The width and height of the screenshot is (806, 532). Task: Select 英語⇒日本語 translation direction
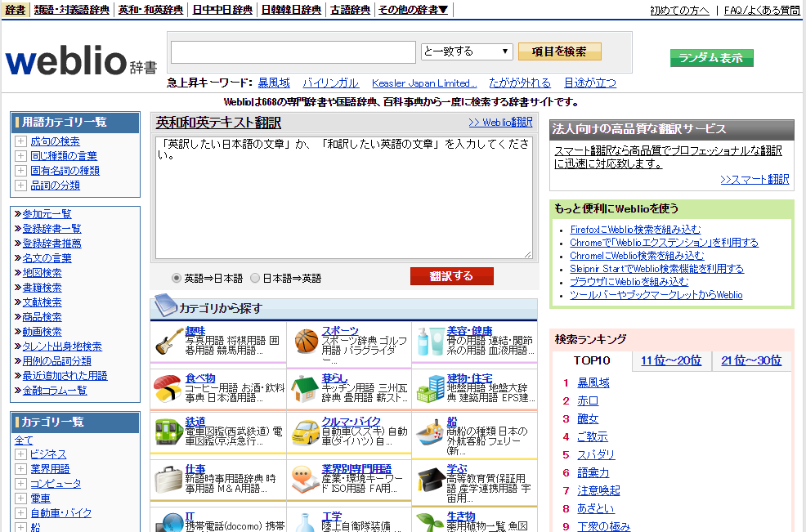[177, 278]
